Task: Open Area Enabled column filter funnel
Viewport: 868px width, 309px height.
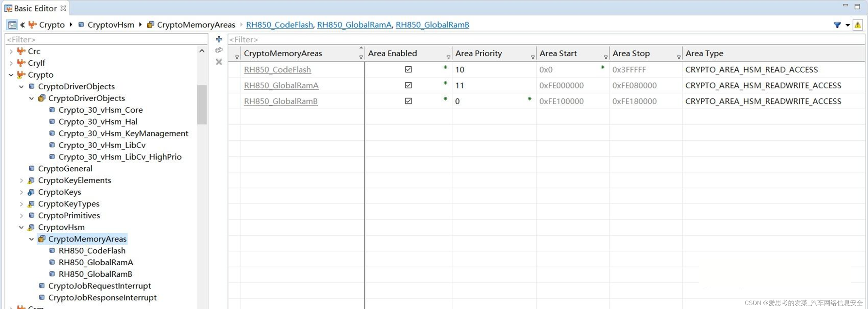Action: point(448,57)
